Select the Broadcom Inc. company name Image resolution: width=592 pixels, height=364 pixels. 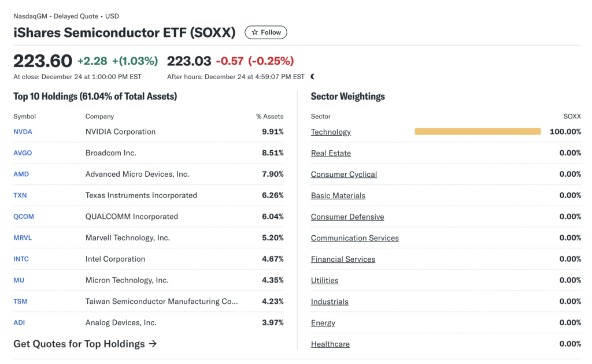tap(110, 153)
